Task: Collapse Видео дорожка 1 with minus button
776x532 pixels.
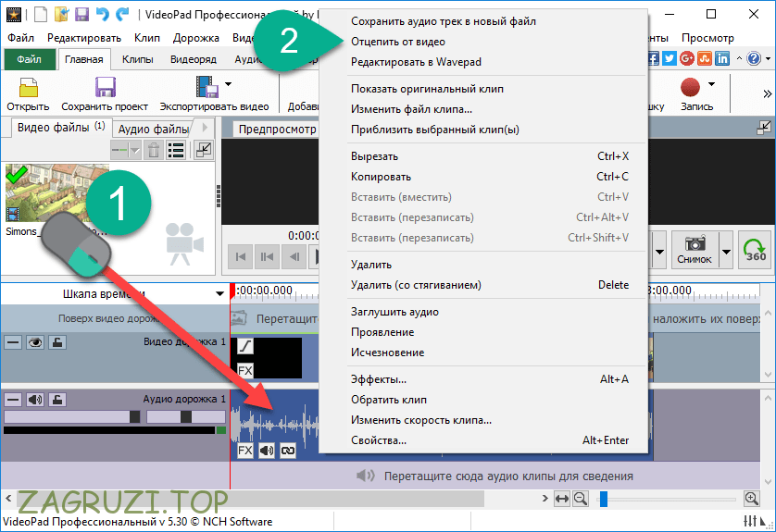Action: click(x=13, y=342)
